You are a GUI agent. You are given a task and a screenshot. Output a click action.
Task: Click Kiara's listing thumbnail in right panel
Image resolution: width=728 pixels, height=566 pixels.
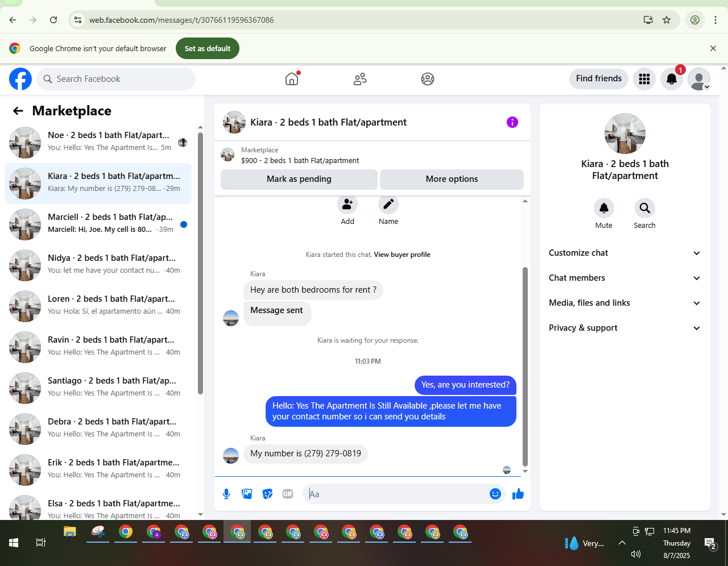tap(625, 134)
